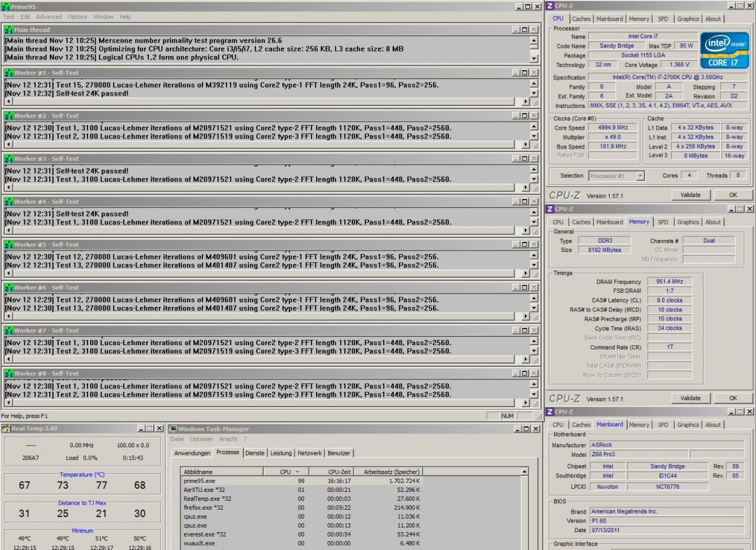Viewport: 756px width, 550px height.
Task: Click the NUM status bar indicator
Action: (507, 416)
